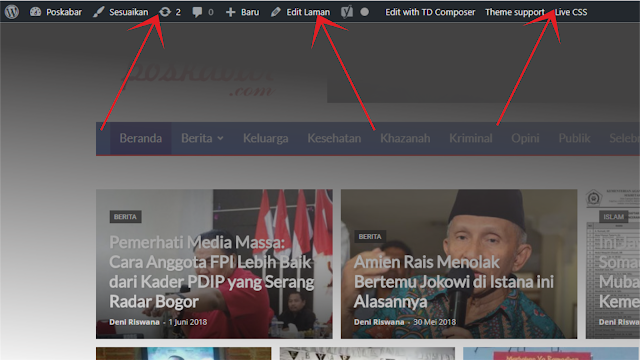Open the Yoast SEO icon
The width and height of the screenshot is (640, 360).
click(347, 12)
